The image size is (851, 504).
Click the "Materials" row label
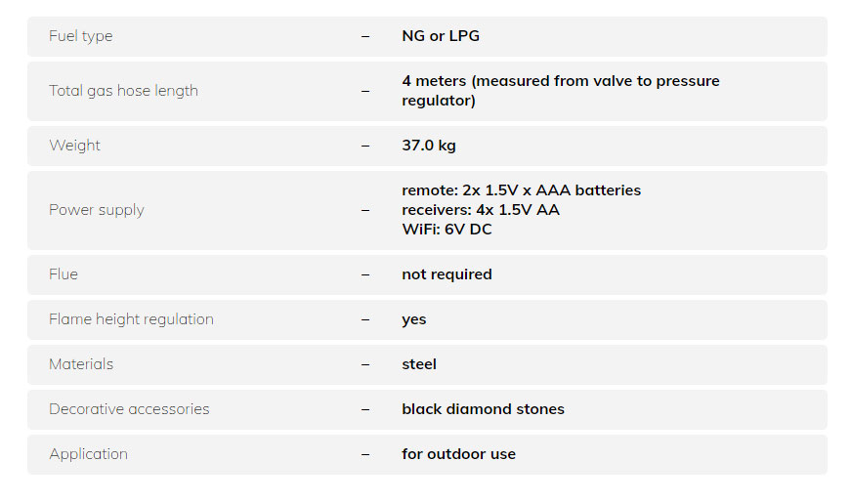pos(81,364)
